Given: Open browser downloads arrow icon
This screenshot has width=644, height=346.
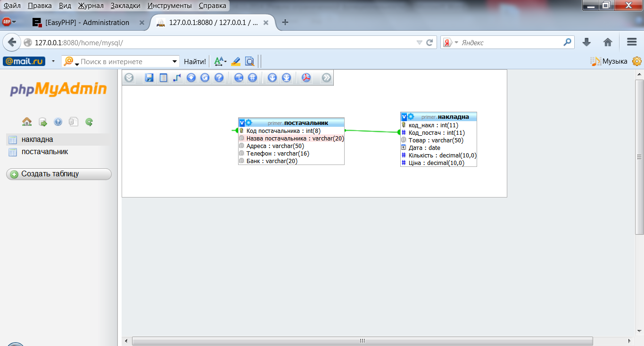Looking at the screenshot, I should pyautogui.click(x=586, y=42).
